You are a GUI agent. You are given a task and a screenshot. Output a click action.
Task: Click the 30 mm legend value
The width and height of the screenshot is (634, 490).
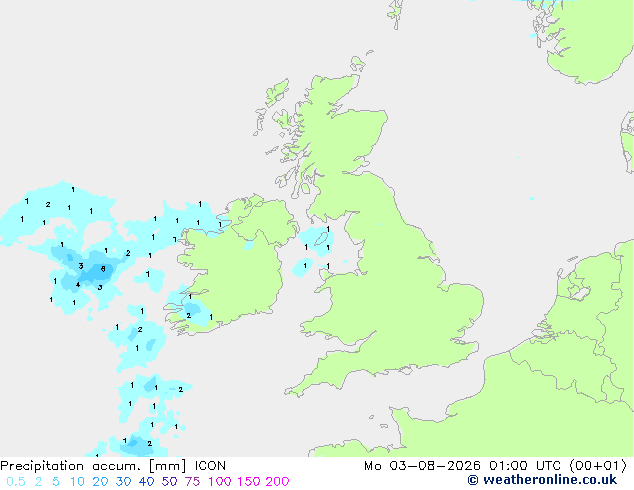[x=123, y=482]
